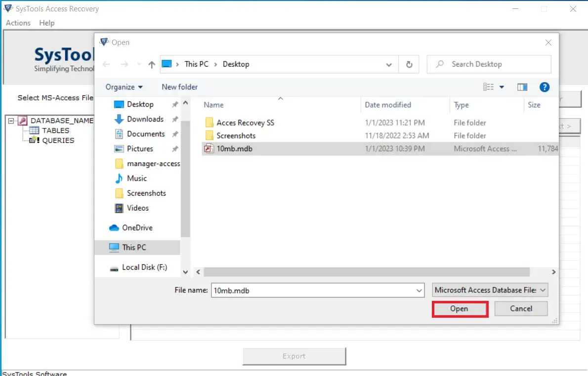This screenshot has width=588, height=376.
Task: Click the Back navigation arrow in Open dialog
Action: pyautogui.click(x=106, y=65)
